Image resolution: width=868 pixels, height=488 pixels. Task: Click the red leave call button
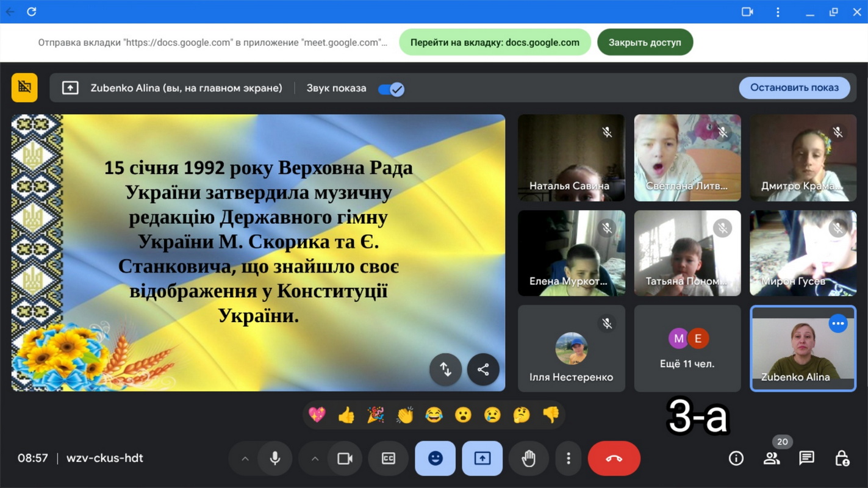point(614,458)
